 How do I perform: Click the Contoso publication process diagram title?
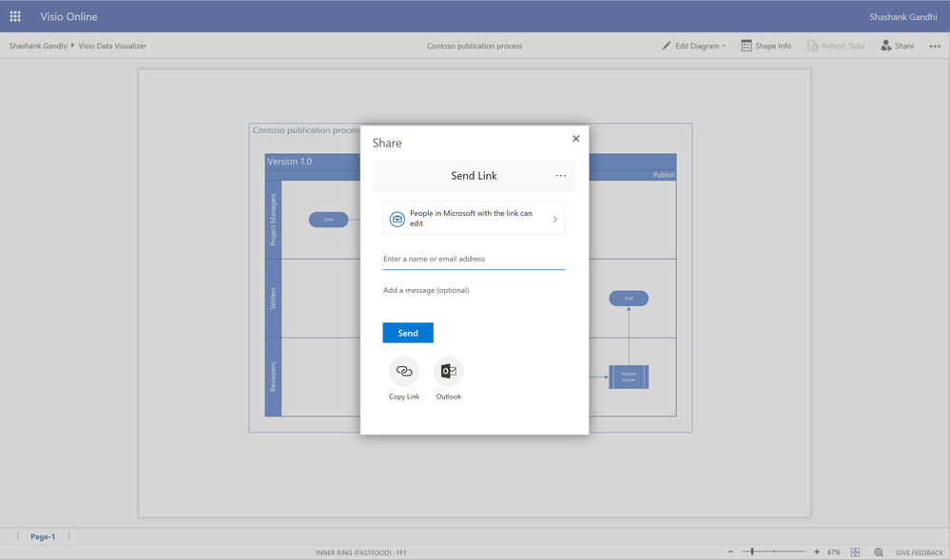click(306, 130)
